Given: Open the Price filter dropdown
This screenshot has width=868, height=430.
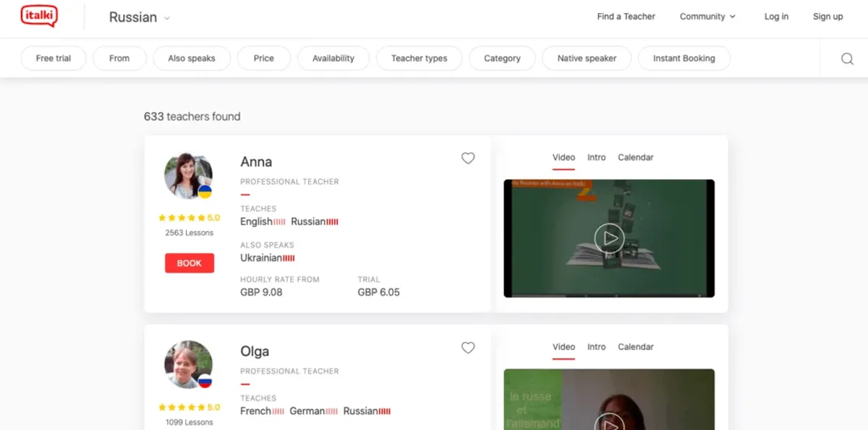Looking at the screenshot, I should pos(264,59).
